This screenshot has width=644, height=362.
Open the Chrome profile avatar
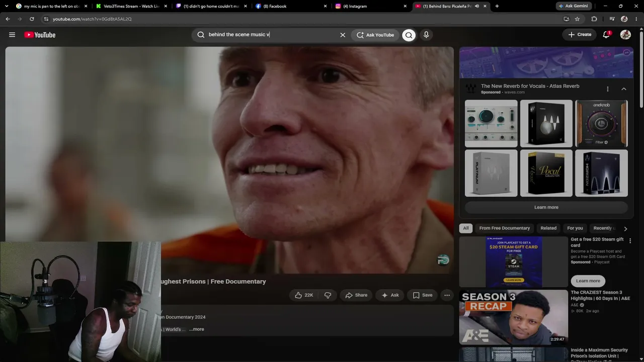[x=624, y=19]
